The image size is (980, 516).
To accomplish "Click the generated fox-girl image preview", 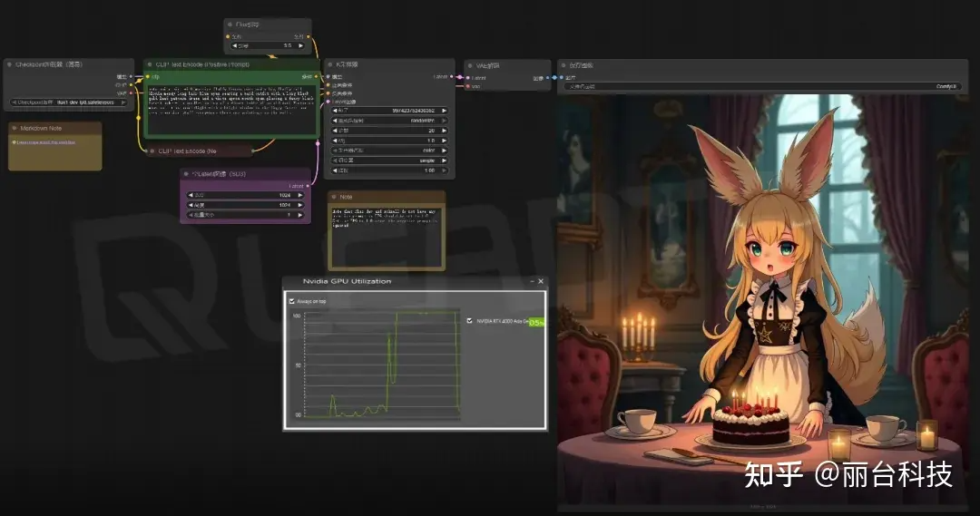I will coord(762,298).
